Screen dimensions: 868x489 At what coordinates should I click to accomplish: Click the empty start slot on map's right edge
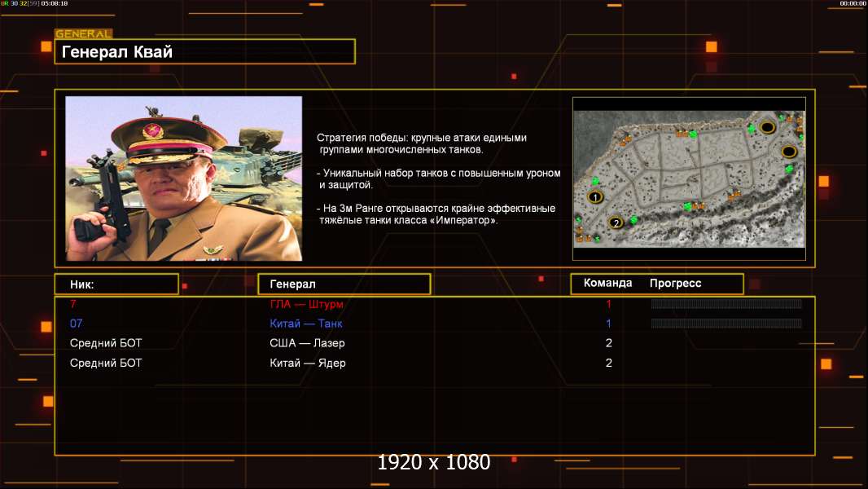pyautogui.click(x=788, y=151)
